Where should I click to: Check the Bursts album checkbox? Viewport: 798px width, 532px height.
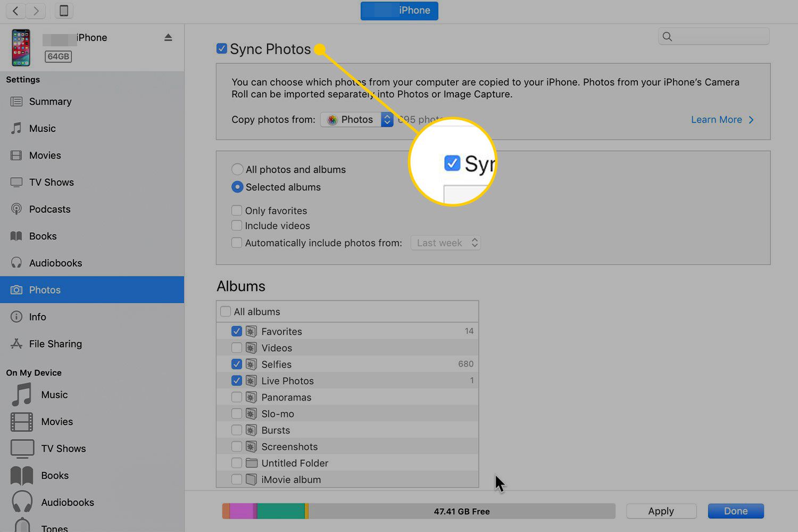point(237,430)
